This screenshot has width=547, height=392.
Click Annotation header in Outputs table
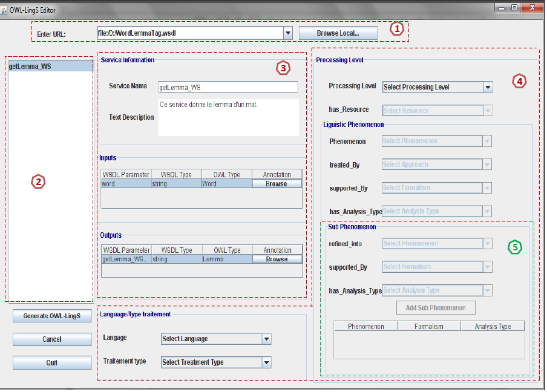click(277, 250)
